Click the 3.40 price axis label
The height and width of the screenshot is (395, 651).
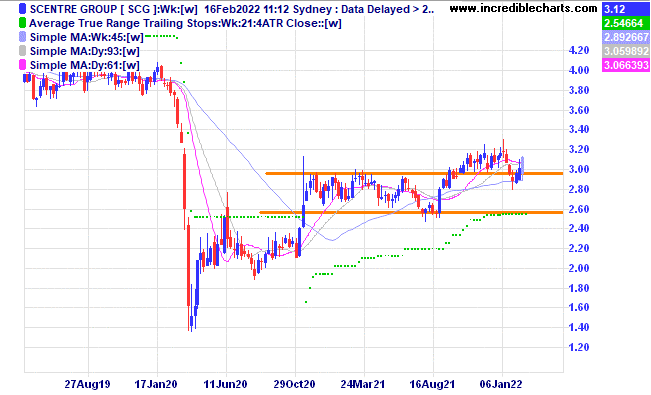(579, 130)
